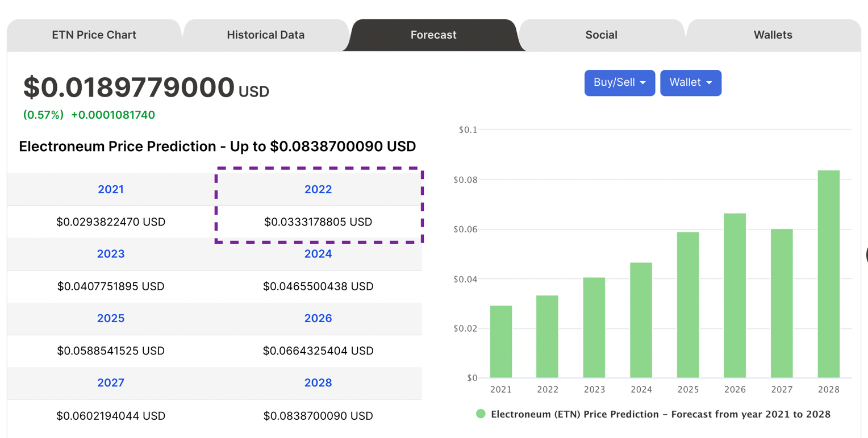Screen dimensions: 868x438
Task: Select the $0.0333178805 USD prediction value
Action: click(318, 222)
